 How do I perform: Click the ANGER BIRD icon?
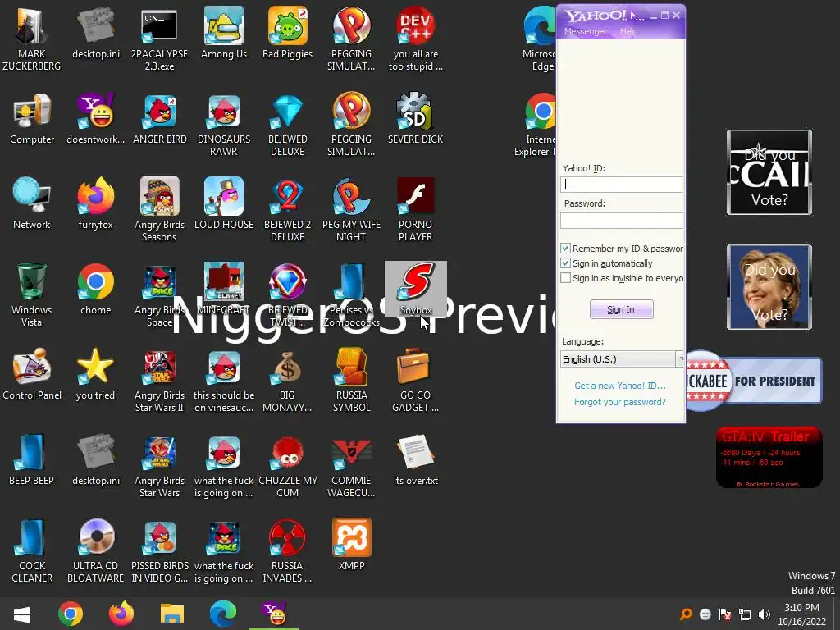[x=160, y=119]
